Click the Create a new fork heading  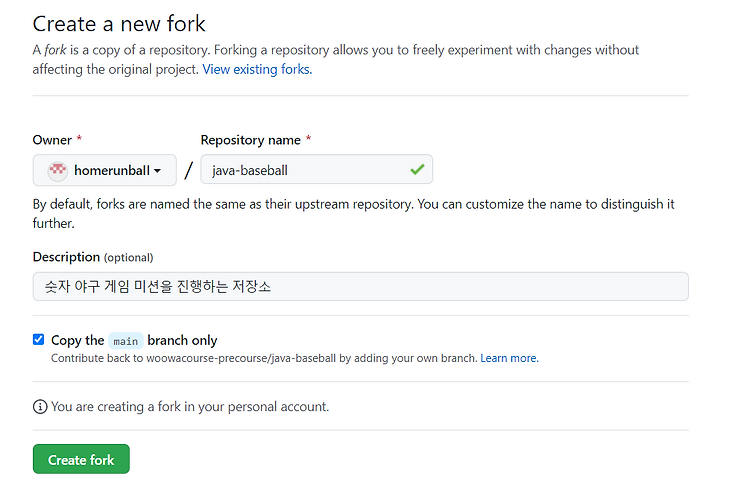(119, 24)
